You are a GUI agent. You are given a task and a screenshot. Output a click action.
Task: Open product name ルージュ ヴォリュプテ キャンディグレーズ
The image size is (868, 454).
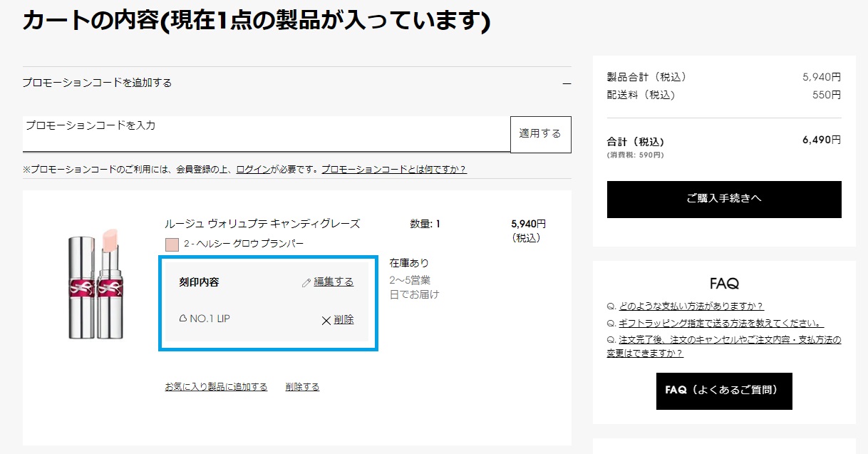click(x=262, y=224)
